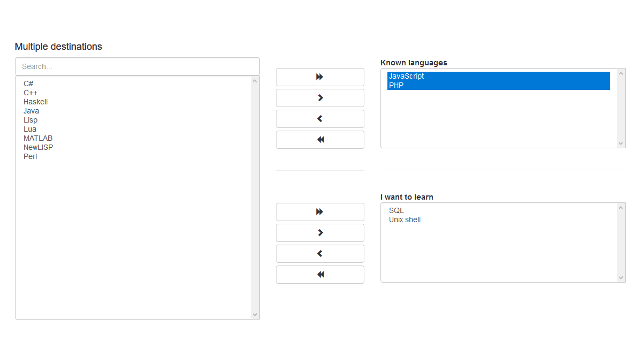Select NewLISP in the source list
This screenshot has height=364, width=643.
pos(39,147)
